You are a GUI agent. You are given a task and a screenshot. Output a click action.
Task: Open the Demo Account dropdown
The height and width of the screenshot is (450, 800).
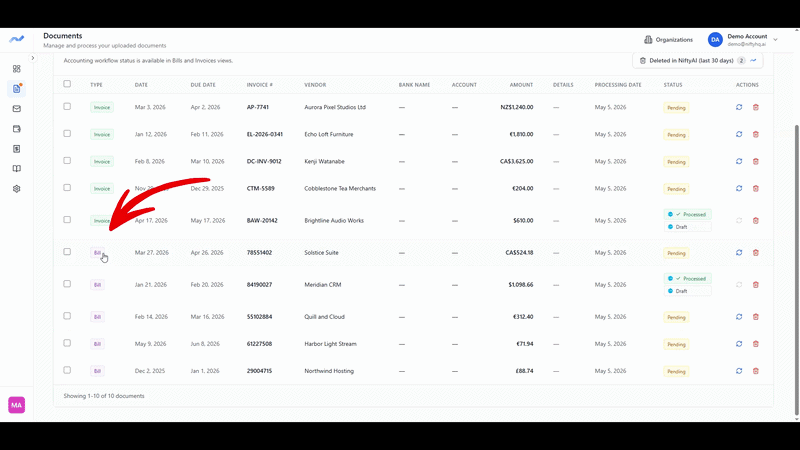point(743,40)
